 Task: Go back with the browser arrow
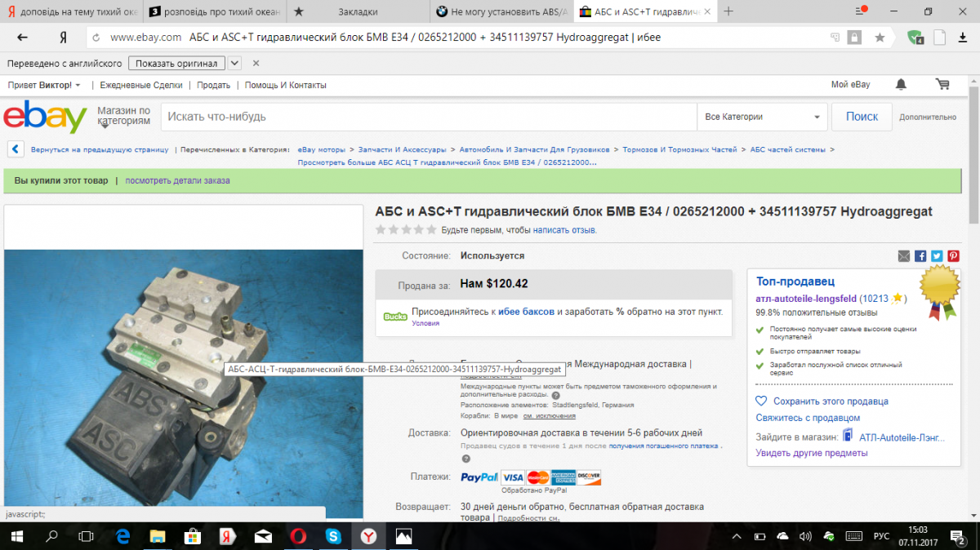[x=22, y=38]
